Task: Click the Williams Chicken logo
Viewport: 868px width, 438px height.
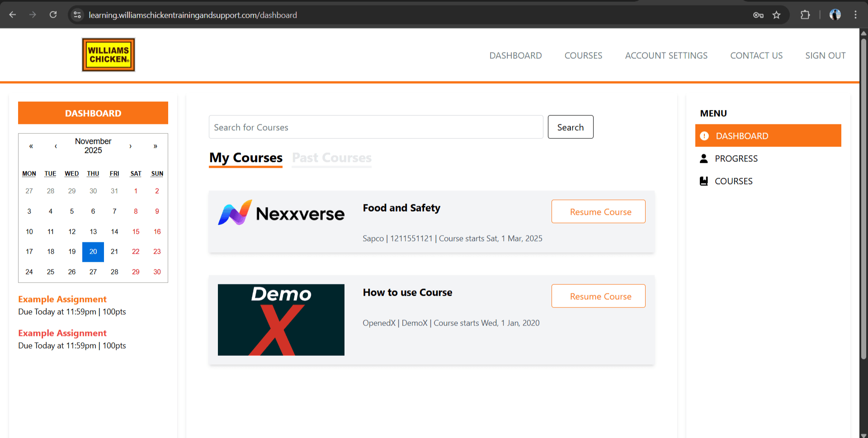Action: click(108, 55)
